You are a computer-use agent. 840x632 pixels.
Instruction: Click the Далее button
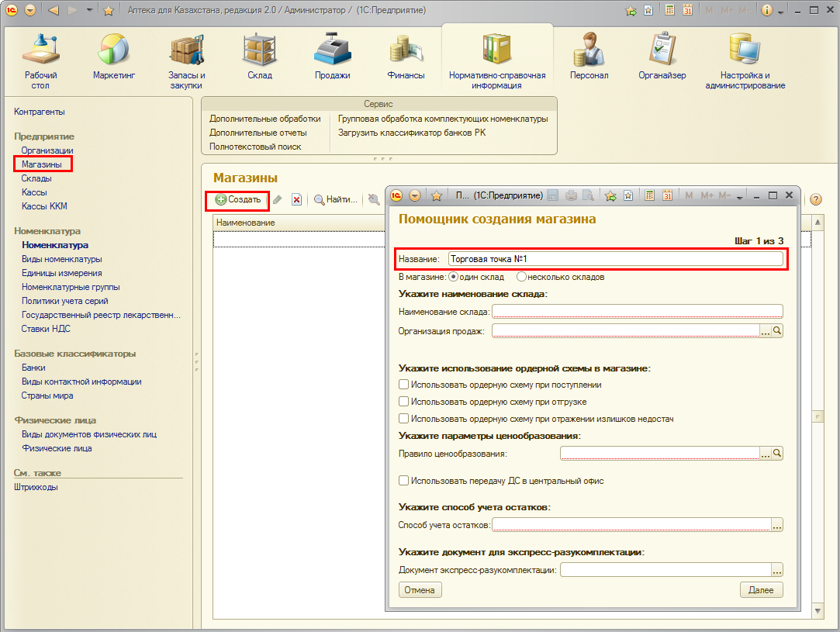tap(761, 590)
